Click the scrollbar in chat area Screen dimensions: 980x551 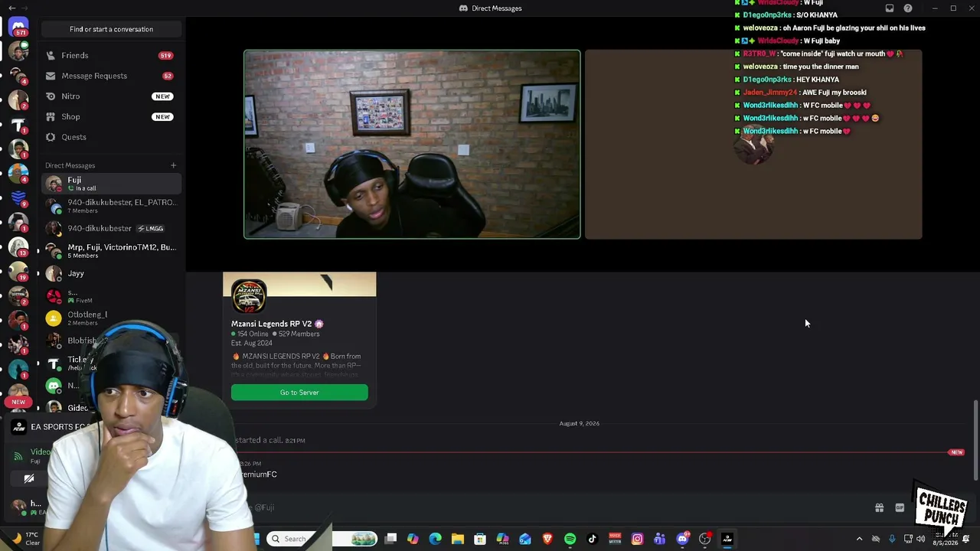pos(975,440)
